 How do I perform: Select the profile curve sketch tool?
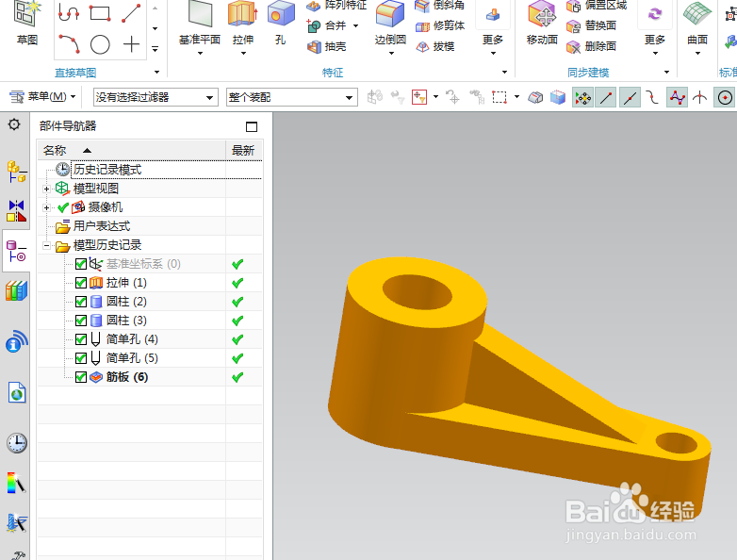tap(69, 12)
